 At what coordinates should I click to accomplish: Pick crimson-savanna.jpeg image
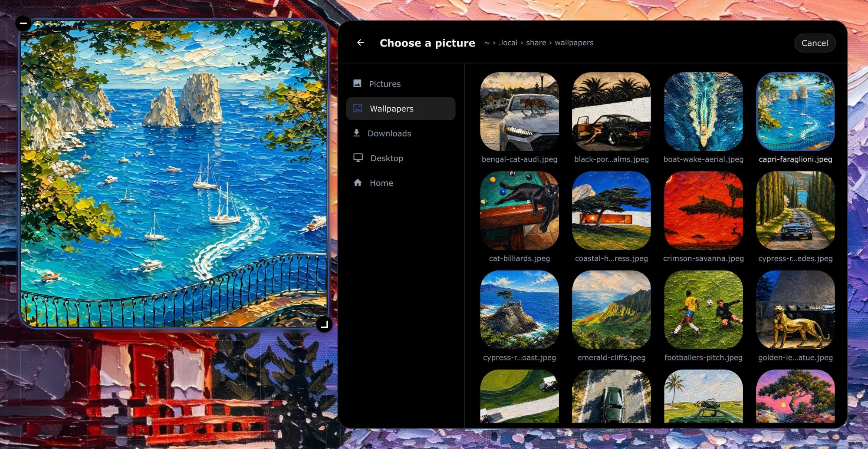click(x=704, y=211)
